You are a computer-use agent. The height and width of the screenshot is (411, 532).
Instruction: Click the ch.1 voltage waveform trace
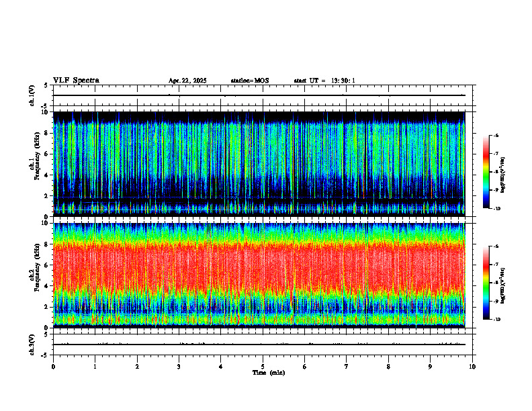[x=259, y=95]
